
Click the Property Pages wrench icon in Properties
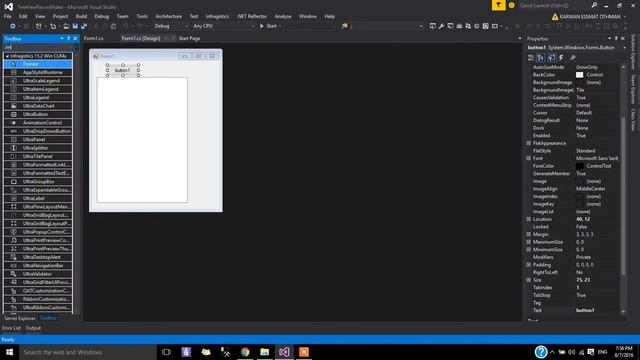(573, 58)
